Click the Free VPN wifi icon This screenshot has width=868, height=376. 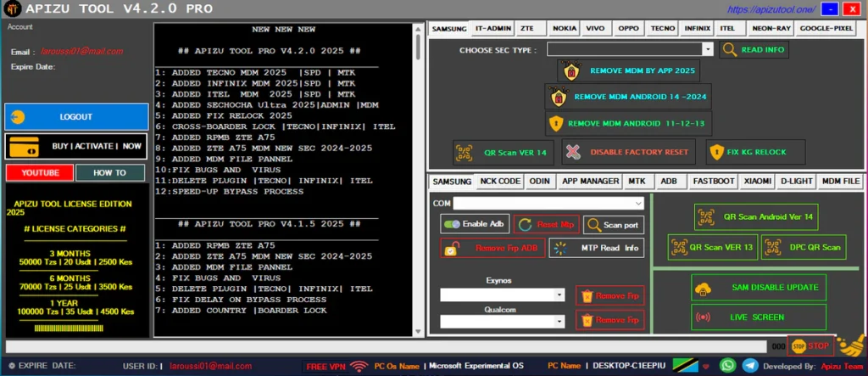(x=359, y=366)
